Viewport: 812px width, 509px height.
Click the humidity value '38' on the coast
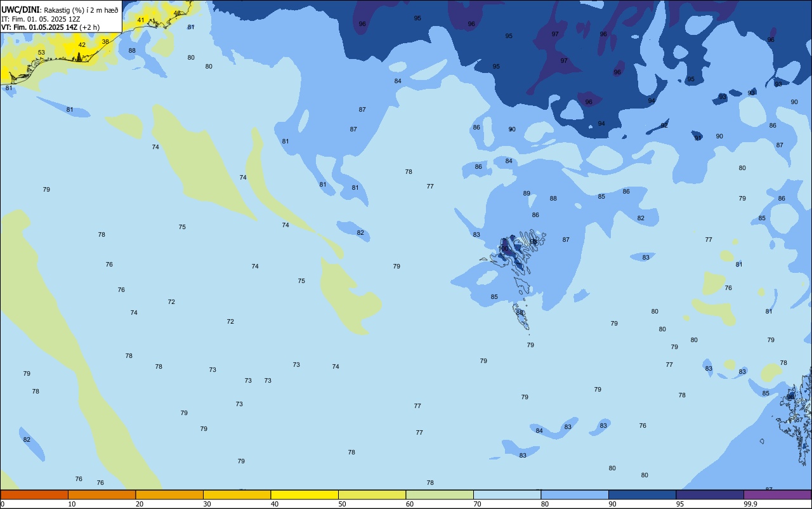click(x=105, y=42)
